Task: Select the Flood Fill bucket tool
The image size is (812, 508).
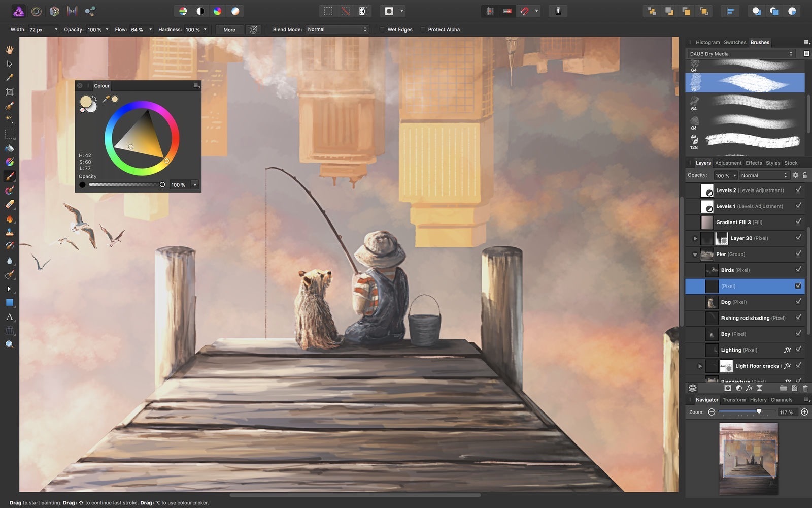Action: point(9,148)
